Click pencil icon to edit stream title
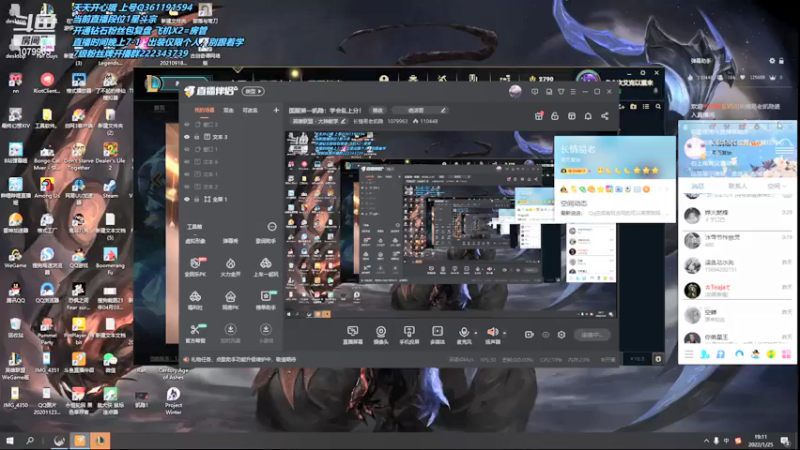Viewport: 800px width, 450px height. click(443, 110)
